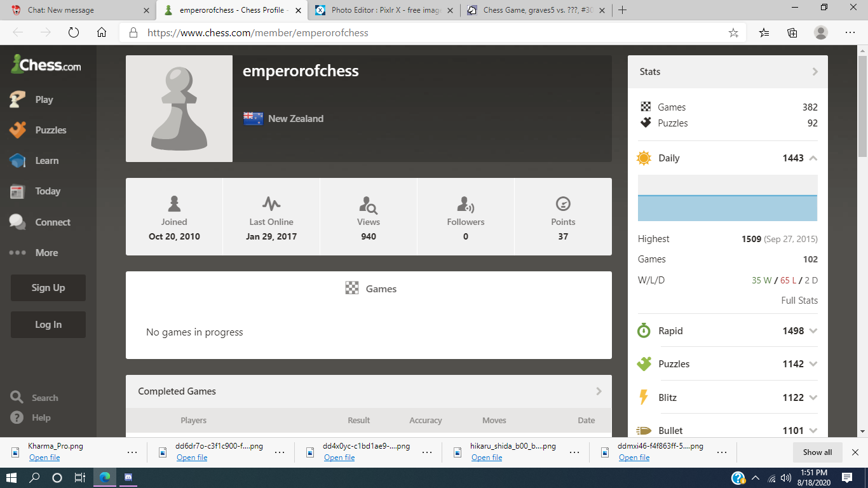Open Windows taskbar search
This screenshot has height=488, width=868.
pos(35,478)
